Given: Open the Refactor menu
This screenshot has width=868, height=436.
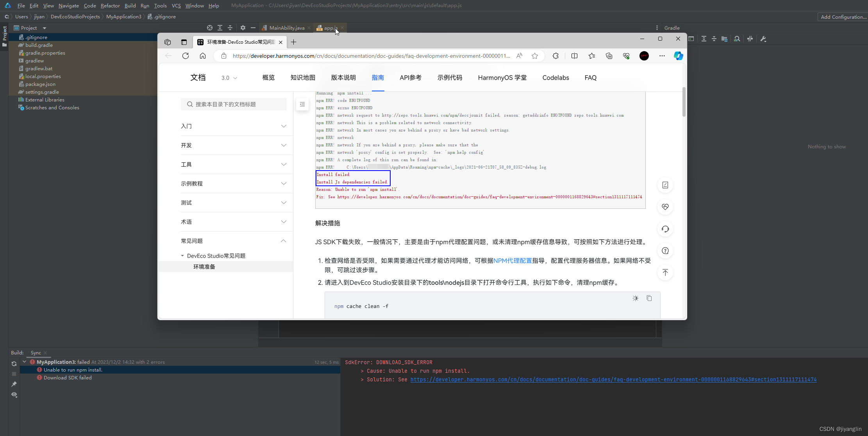Looking at the screenshot, I should coord(110,5).
